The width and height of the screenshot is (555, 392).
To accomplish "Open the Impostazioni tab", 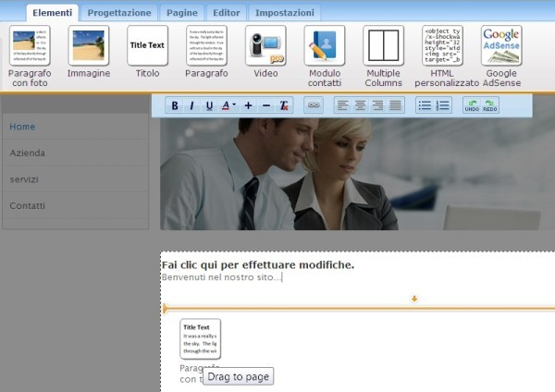I will pos(284,13).
